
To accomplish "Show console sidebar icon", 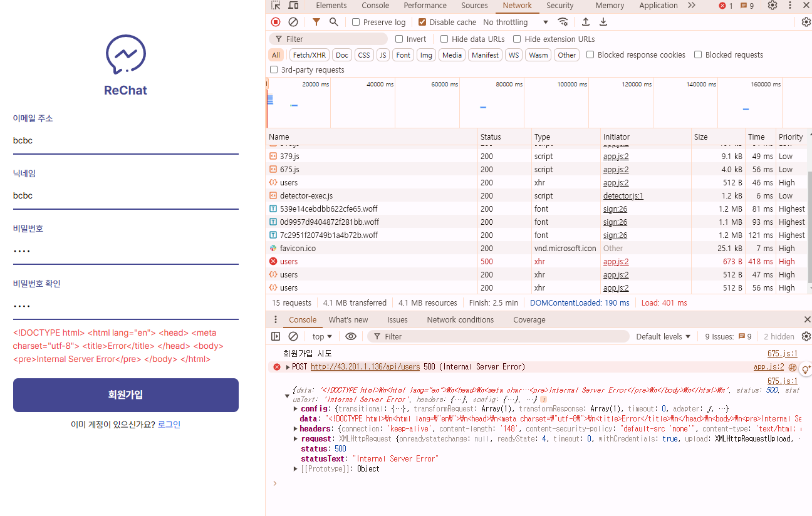I will 276,336.
